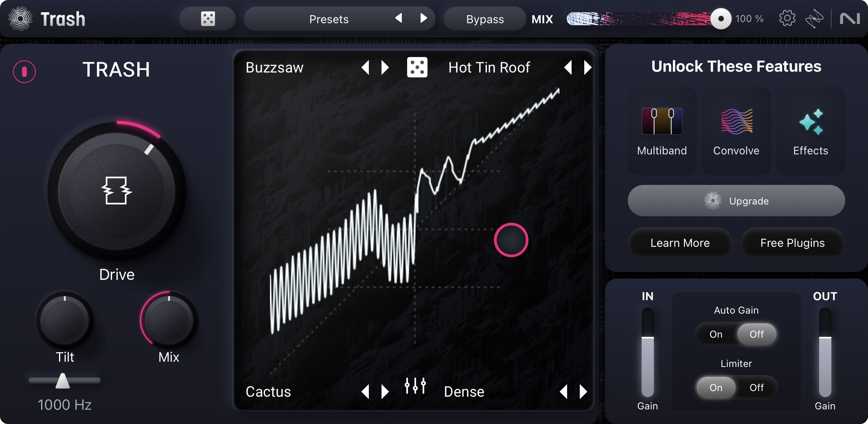Screen dimensions: 868x424
Task: Open the mixer sliders icon near Cactus
Action: 415,385
